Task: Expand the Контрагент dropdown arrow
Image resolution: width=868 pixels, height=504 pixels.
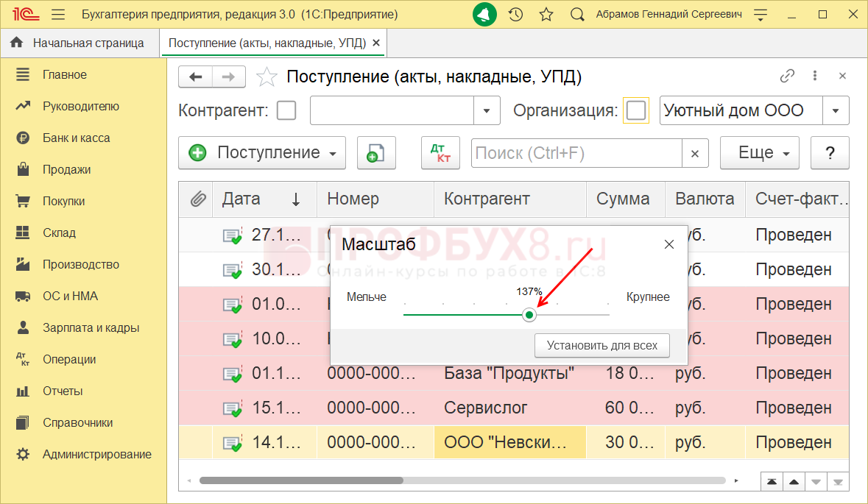Action: pyautogui.click(x=487, y=110)
